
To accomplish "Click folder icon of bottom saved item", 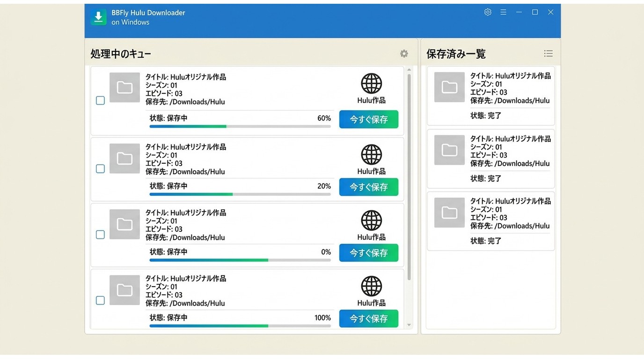I will coord(449,213).
